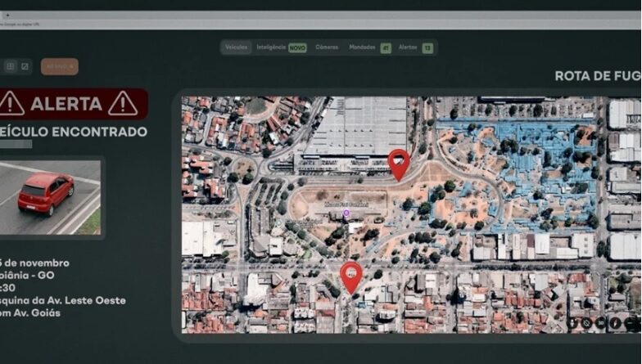Open the Veículos tab
This screenshot has height=364, width=642.
pos(236,47)
